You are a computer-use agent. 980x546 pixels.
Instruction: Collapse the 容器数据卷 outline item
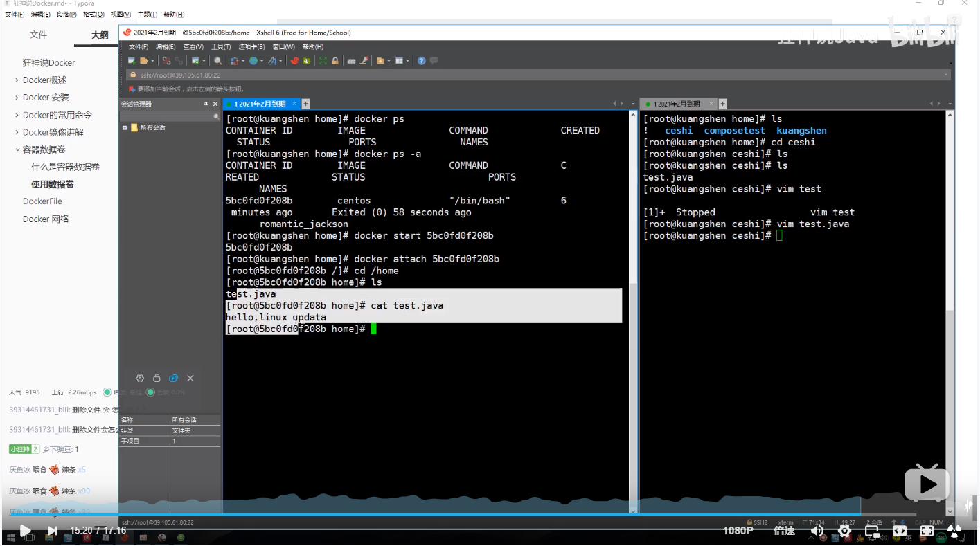click(17, 149)
